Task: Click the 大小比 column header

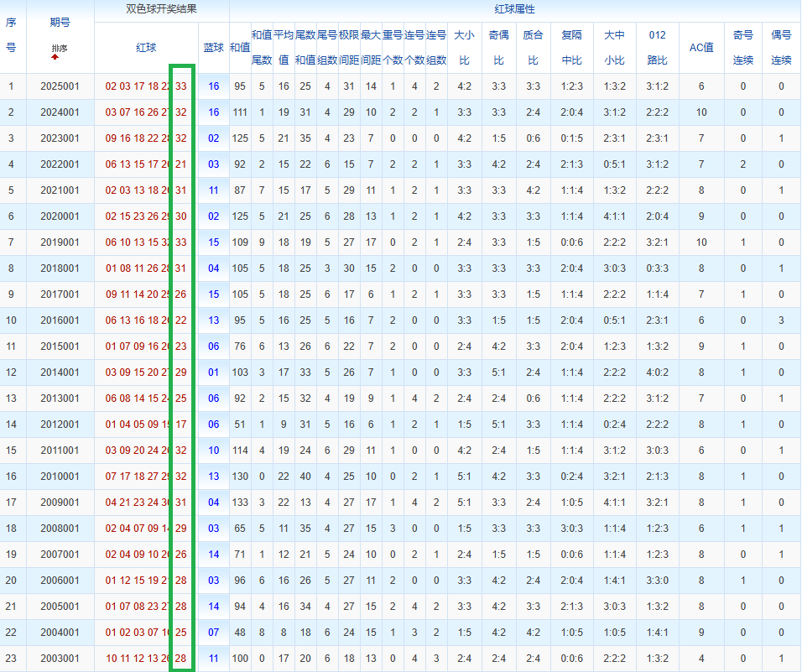Action: pyautogui.click(x=464, y=48)
